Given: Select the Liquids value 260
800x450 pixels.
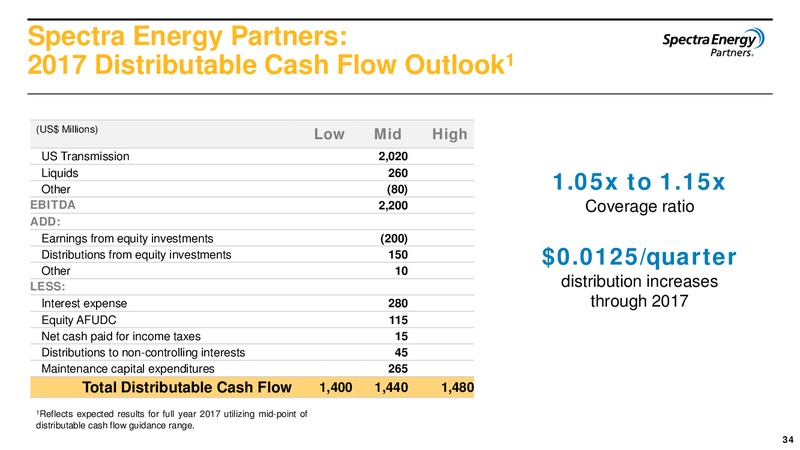Looking at the screenshot, I should coord(398,173).
